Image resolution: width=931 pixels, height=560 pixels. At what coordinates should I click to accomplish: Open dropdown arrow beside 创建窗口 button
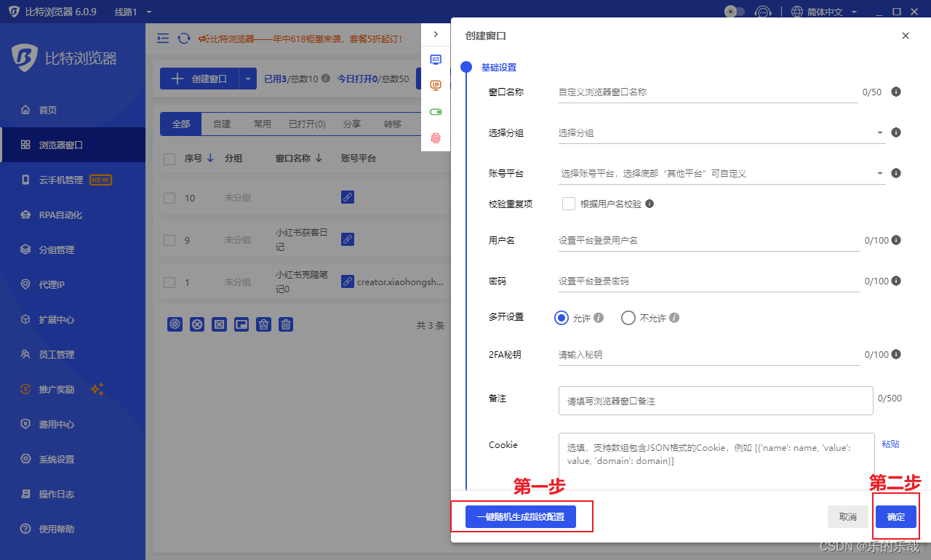(248, 79)
